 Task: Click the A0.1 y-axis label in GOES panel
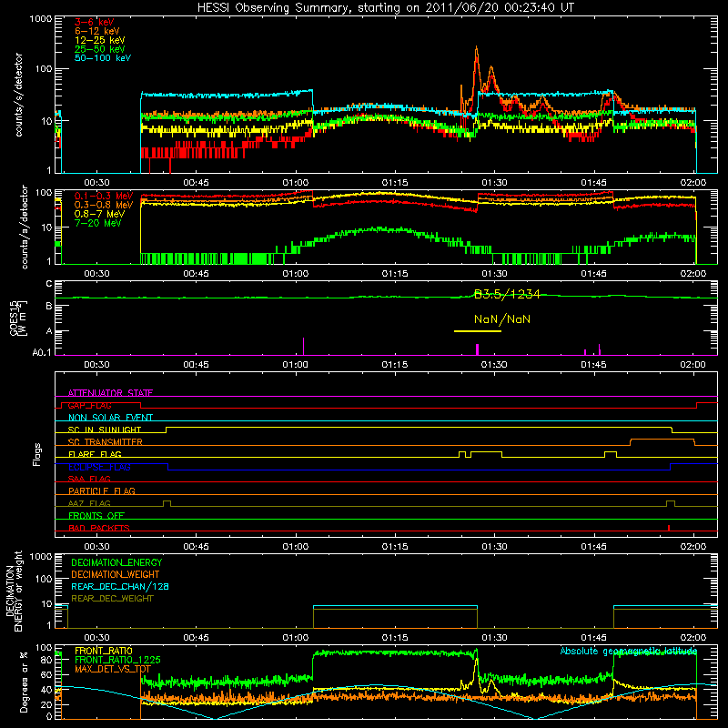point(42,353)
